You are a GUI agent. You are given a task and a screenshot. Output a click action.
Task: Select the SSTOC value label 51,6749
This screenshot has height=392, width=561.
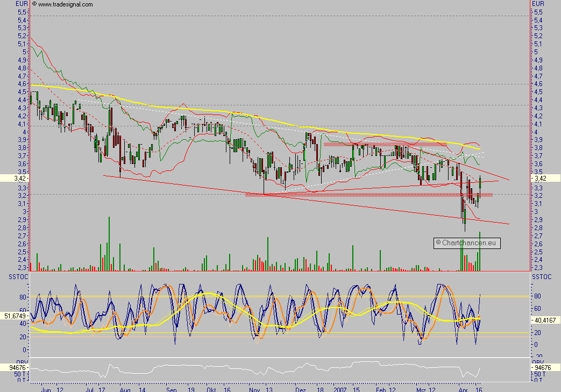pos(15,316)
